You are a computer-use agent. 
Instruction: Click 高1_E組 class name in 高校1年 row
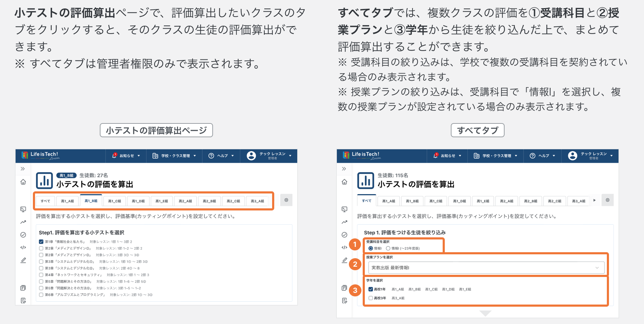pos(465,289)
